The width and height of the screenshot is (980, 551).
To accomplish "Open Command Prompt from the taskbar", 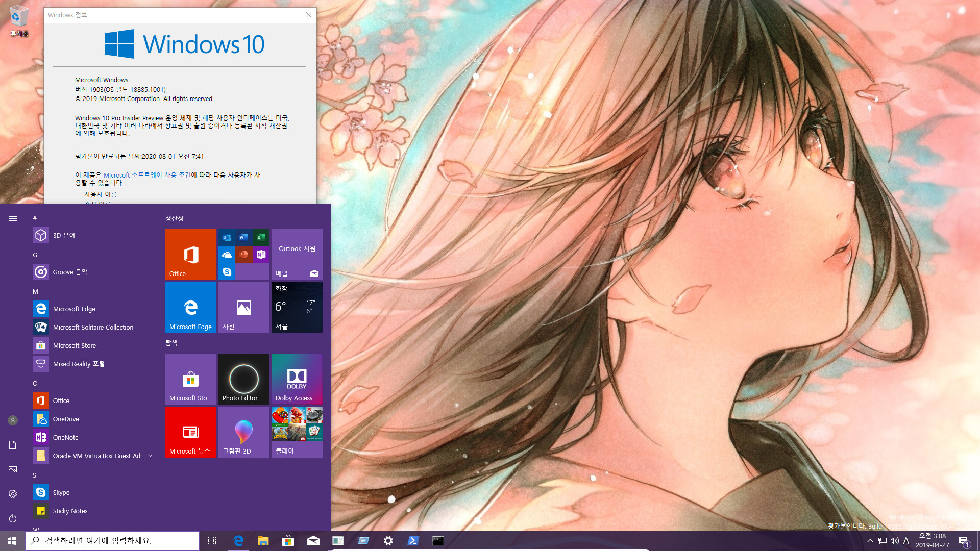I will (438, 541).
